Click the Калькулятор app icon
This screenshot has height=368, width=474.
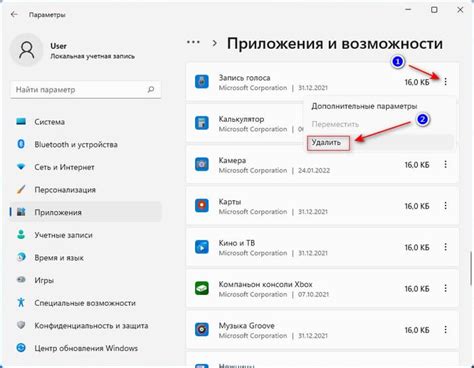[x=202, y=123]
